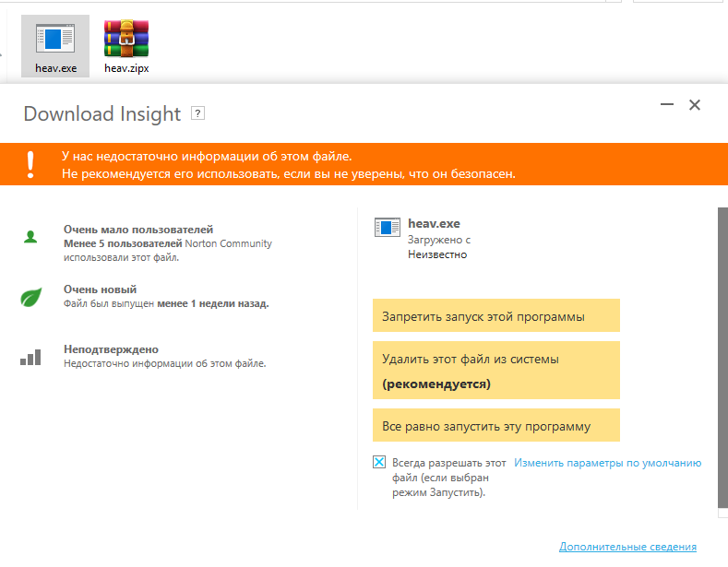728x567 pixels.
Task: Click the green leaf new-file icon
Action: pyautogui.click(x=30, y=297)
